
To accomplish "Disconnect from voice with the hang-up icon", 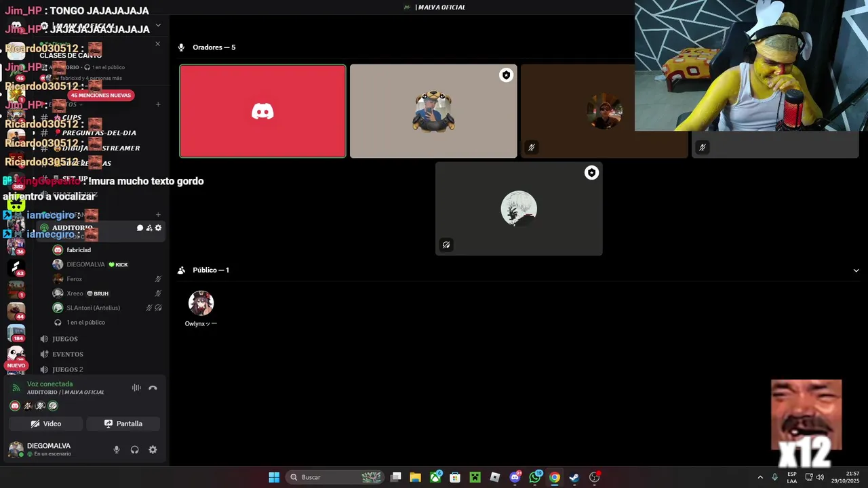I will tap(153, 388).
